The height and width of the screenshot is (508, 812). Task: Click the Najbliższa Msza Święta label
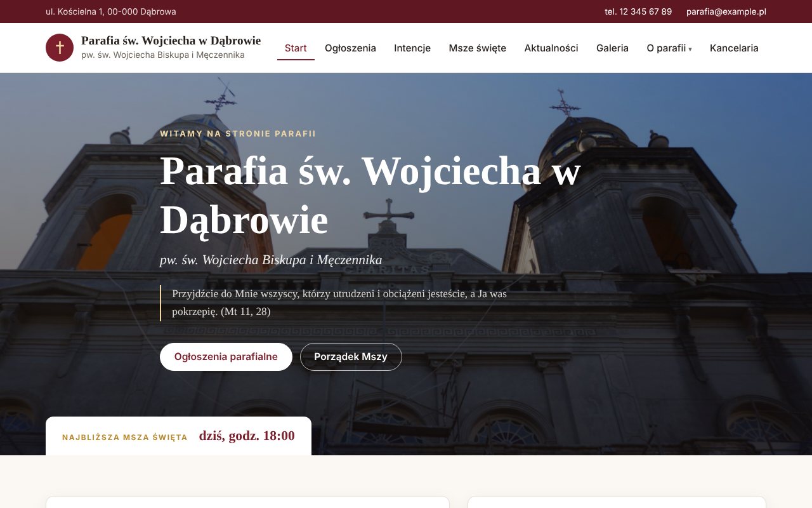[x=125, y=438]
